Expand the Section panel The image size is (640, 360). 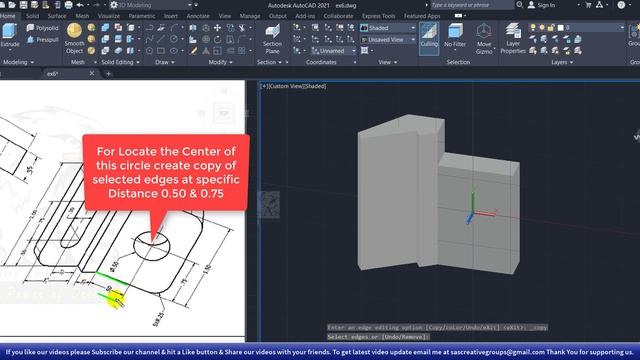tap(269, 62)
